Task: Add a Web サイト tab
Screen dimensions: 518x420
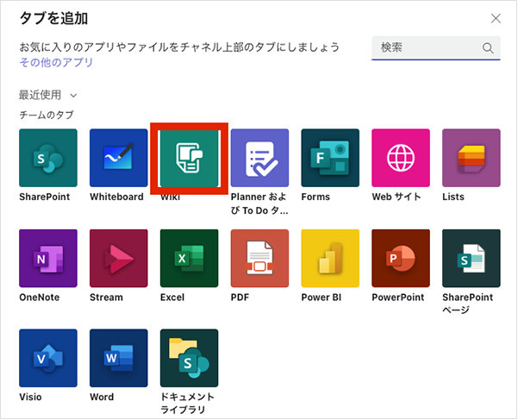Action: pos(401,158)
